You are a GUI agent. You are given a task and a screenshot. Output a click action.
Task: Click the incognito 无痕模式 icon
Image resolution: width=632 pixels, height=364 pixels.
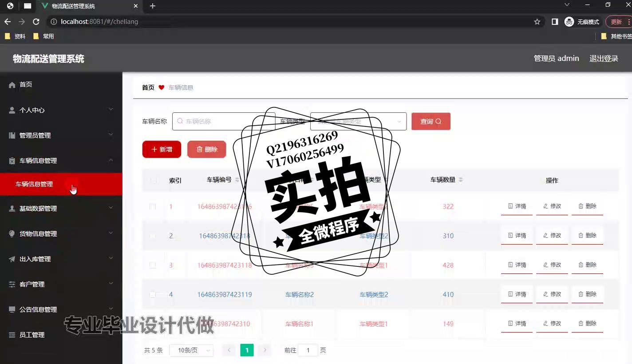point(569,22)
